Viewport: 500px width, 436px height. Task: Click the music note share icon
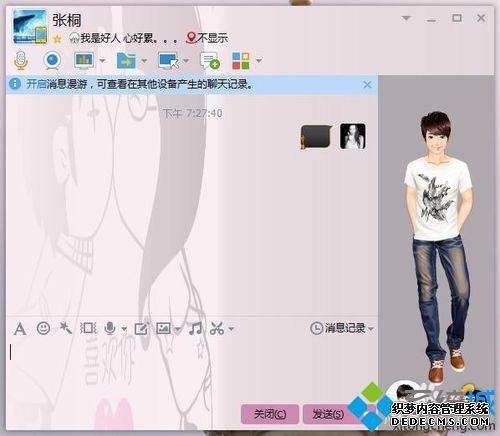[195, 328]
